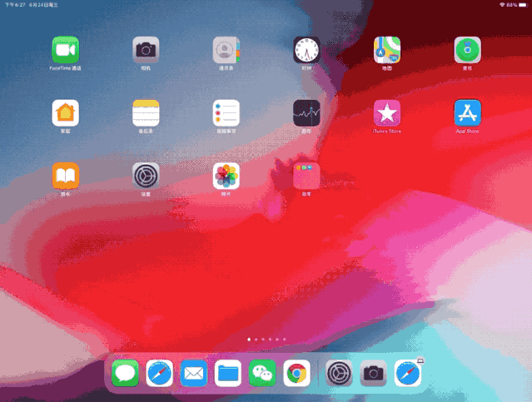This screenshot has height=402, width=532.
Task: Launch Safari next to Messages in dock
Action: click(160, 373)
